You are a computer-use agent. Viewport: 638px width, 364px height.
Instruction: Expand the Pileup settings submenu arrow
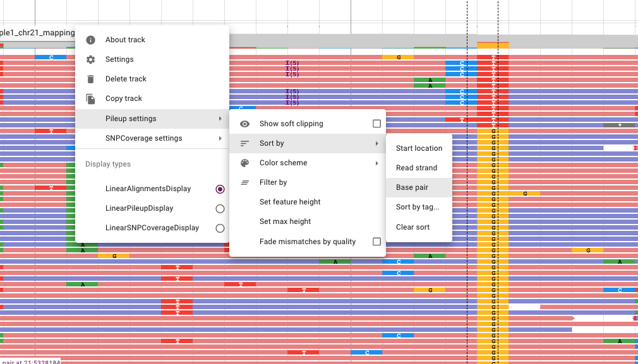220,119
